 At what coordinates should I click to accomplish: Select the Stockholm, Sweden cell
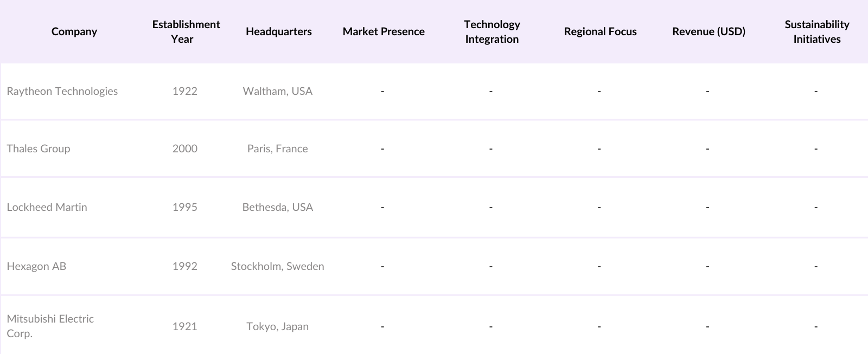click(277, 266)
